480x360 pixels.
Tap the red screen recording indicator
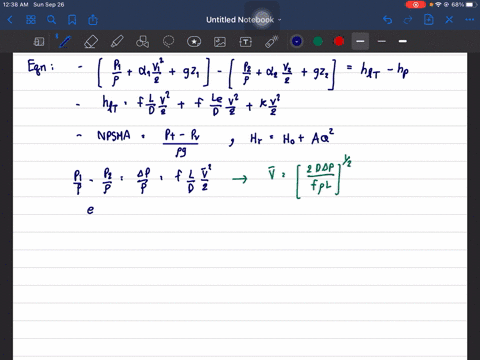[415, 5]
